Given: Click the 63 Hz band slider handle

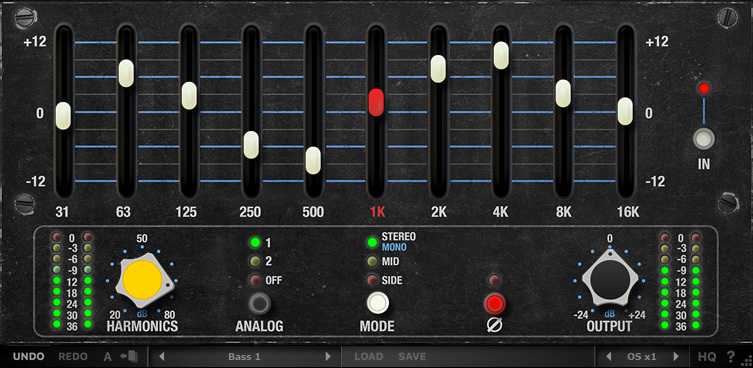Looking at the screenshot, I should pyautogui.click(x=126, y=74).
